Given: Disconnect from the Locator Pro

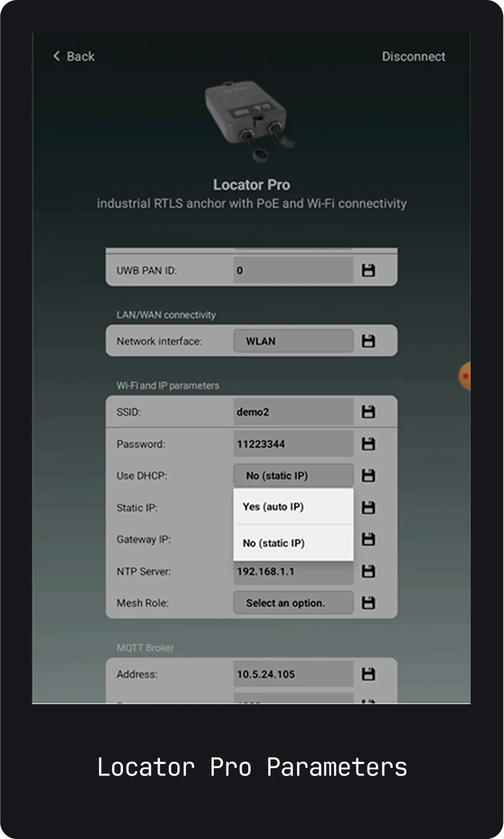Looking at the screenshot, I should (413, 56).
